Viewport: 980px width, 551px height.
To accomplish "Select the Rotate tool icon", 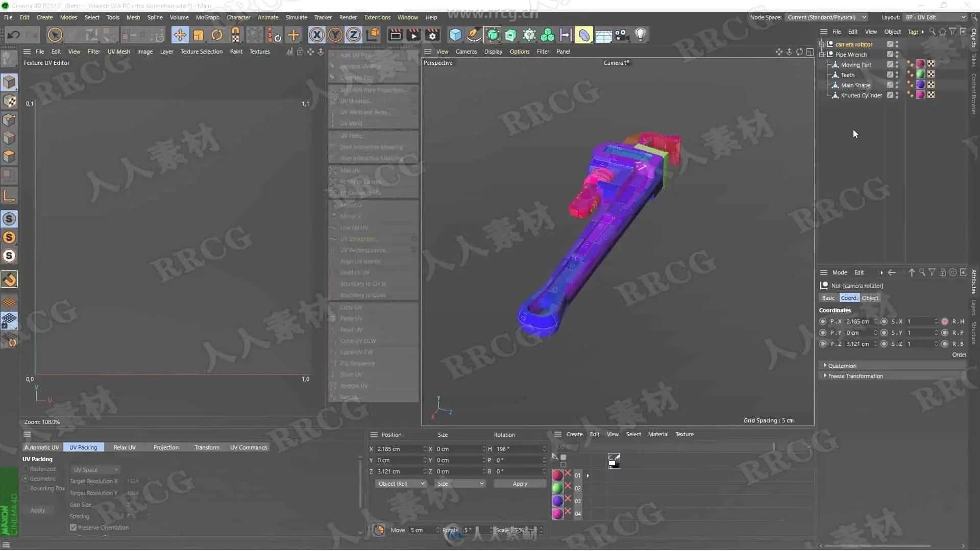I will click(x=217, y=35).
